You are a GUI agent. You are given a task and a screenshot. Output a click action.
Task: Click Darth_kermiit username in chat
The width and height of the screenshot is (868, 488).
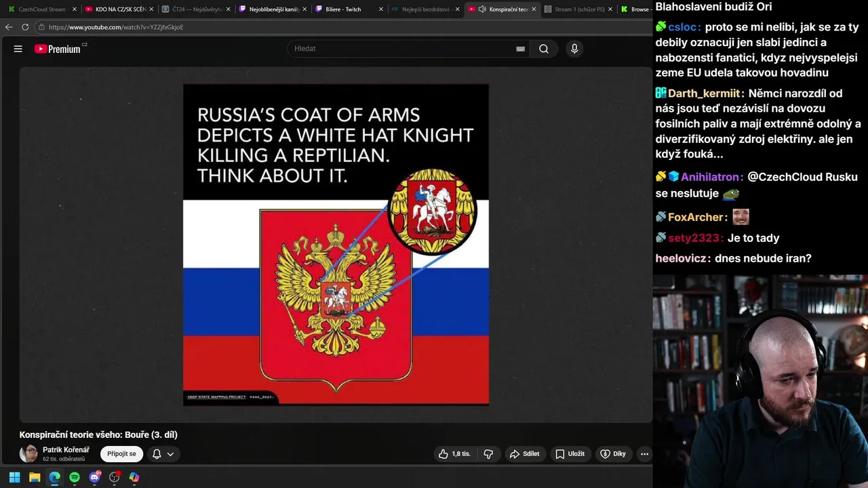704,94
